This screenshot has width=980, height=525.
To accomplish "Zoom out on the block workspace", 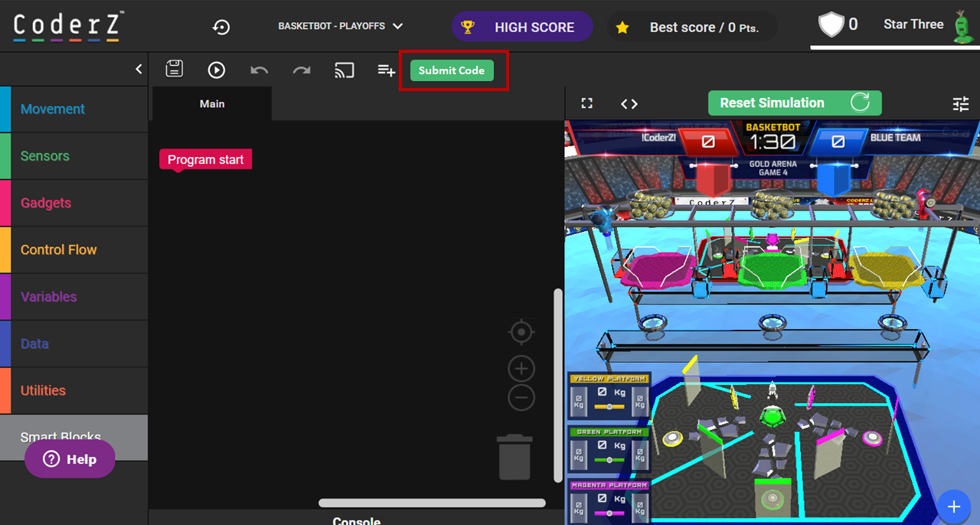I will 521,398.
